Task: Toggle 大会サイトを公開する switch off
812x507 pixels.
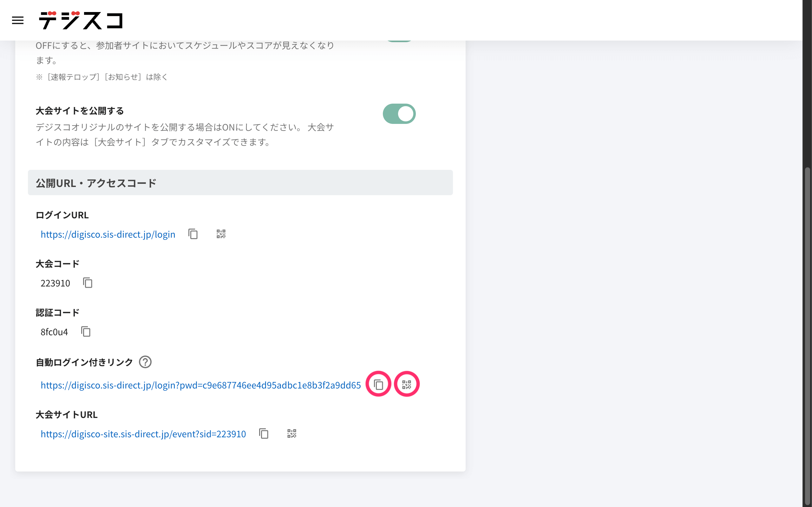Action: pyautogui.click(x=399, y=114)
